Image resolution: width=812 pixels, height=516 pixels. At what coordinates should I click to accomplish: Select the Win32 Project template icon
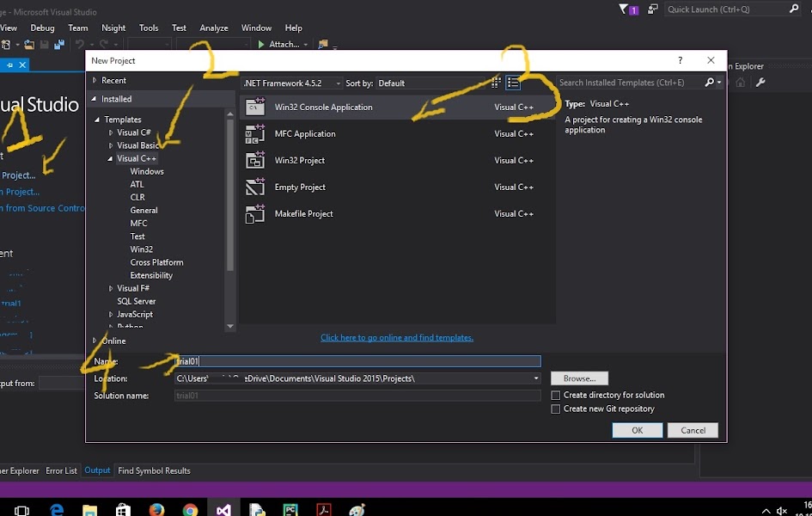point(255,160)
